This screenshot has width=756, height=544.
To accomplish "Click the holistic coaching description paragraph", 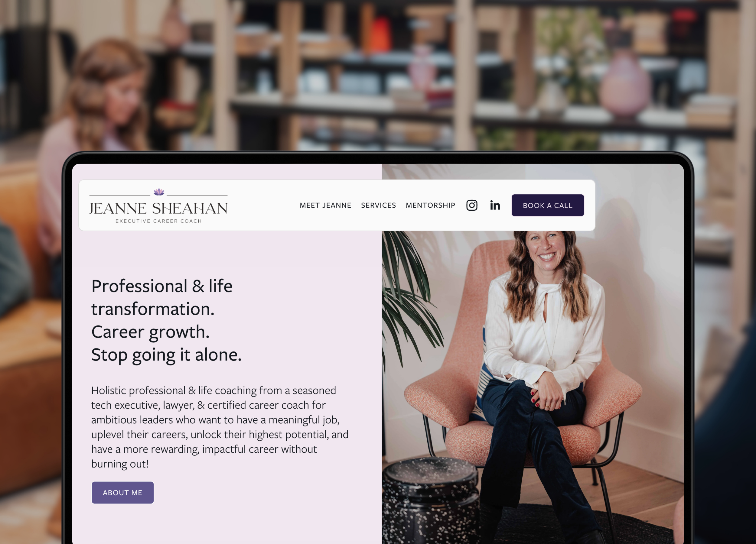I will (220, 427).
